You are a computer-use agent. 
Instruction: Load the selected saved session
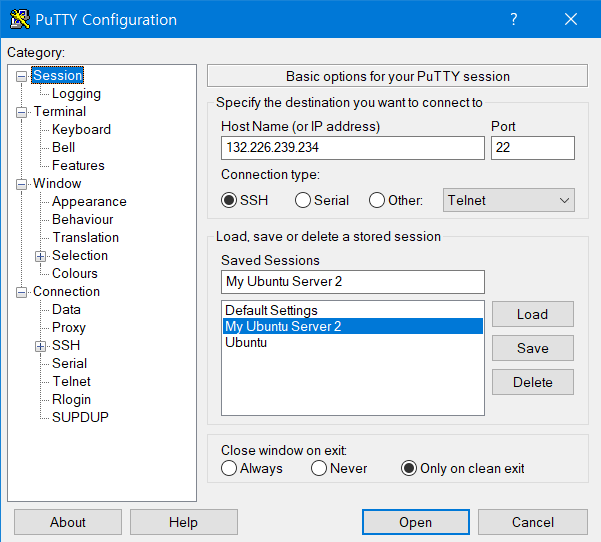[533, 314]
